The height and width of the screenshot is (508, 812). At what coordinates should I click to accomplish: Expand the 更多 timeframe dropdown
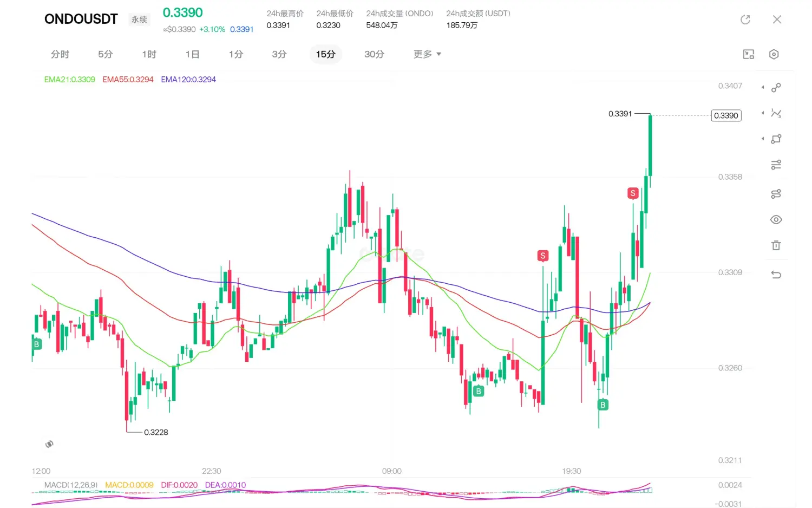pos(427,54)
